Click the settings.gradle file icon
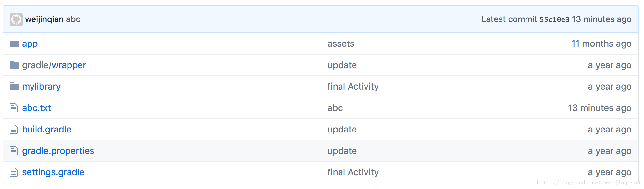The width and height of the screenshot is (644, 189). (14, 172)
